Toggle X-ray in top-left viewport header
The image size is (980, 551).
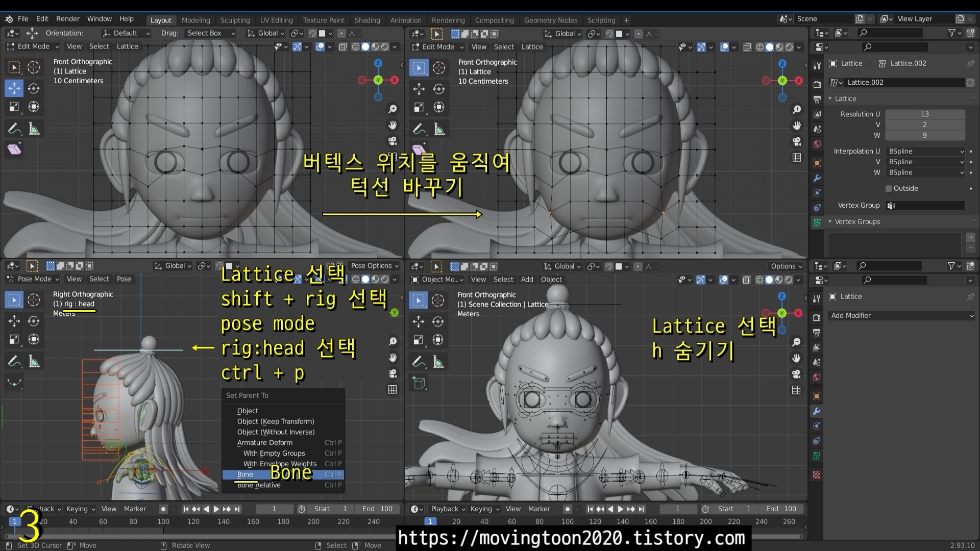(343, 46)
